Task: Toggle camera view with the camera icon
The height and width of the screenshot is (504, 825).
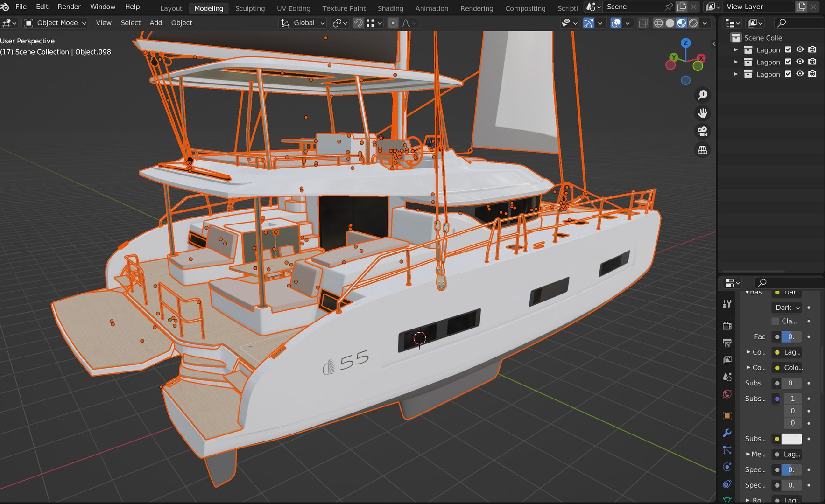Action: click(702, 132)
